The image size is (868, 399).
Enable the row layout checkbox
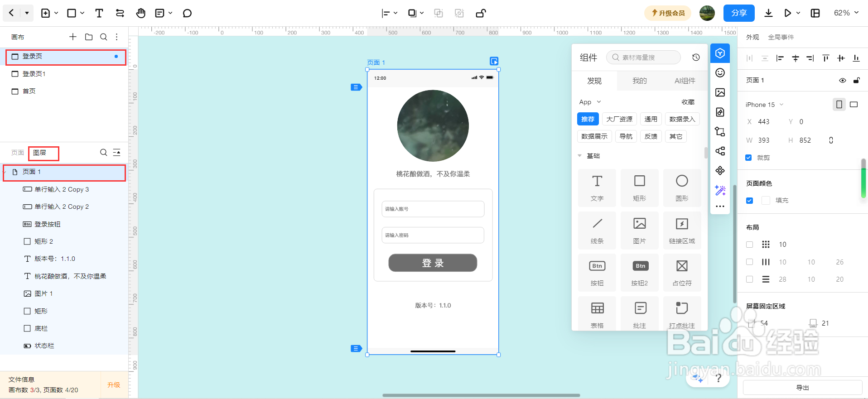749,279
